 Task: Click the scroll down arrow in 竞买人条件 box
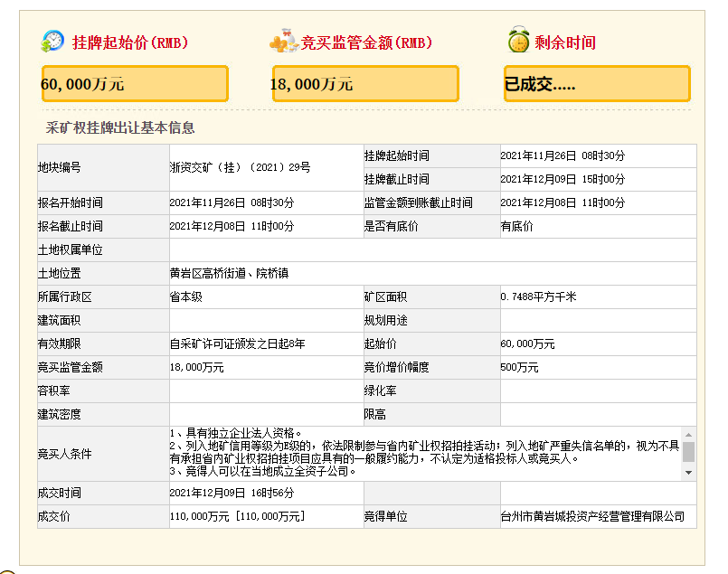coord(689,473)
